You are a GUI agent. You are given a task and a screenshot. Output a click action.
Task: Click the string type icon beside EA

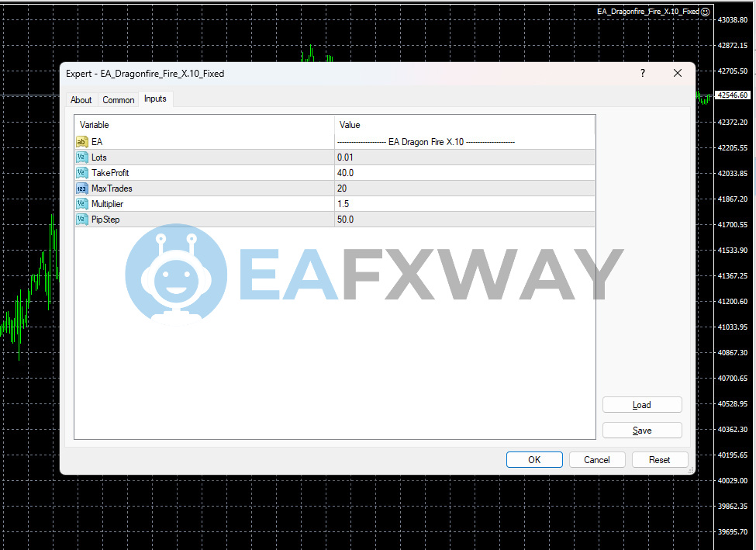point(81,142)
